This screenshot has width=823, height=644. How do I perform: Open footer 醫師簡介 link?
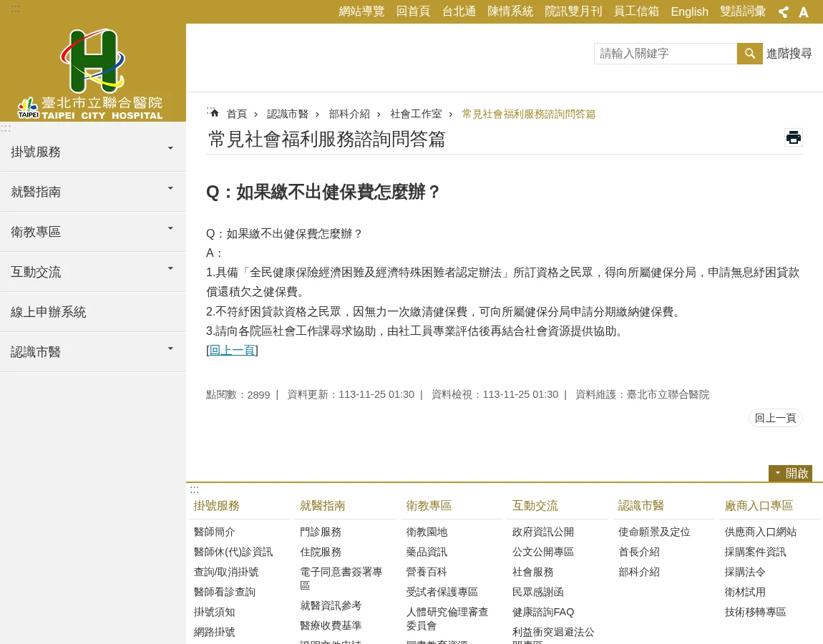click(x=214, y=532)
